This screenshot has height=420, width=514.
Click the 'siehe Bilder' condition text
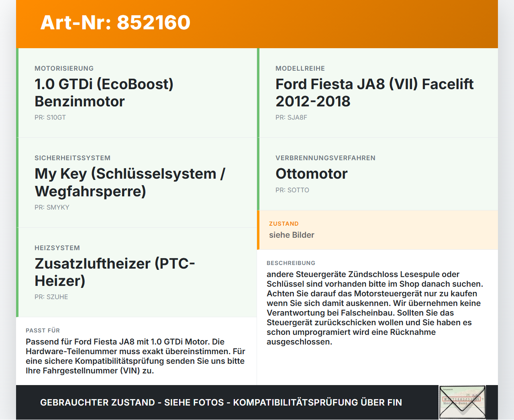pos(292,235)
